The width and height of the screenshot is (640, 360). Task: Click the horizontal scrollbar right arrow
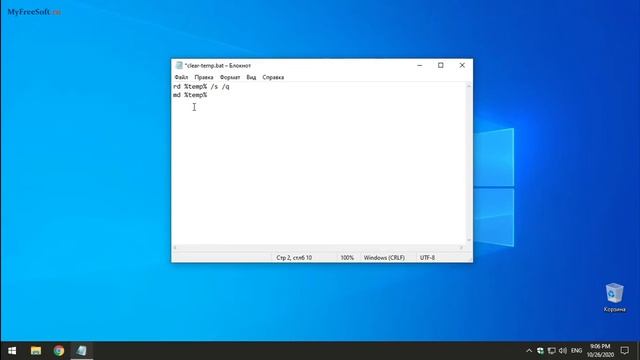tap(462, 248)
